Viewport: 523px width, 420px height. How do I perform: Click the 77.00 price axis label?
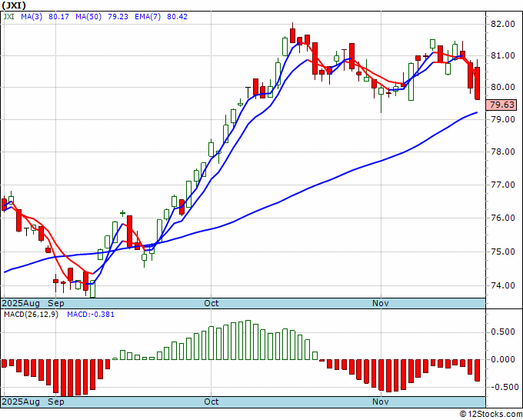pos(503,185)
